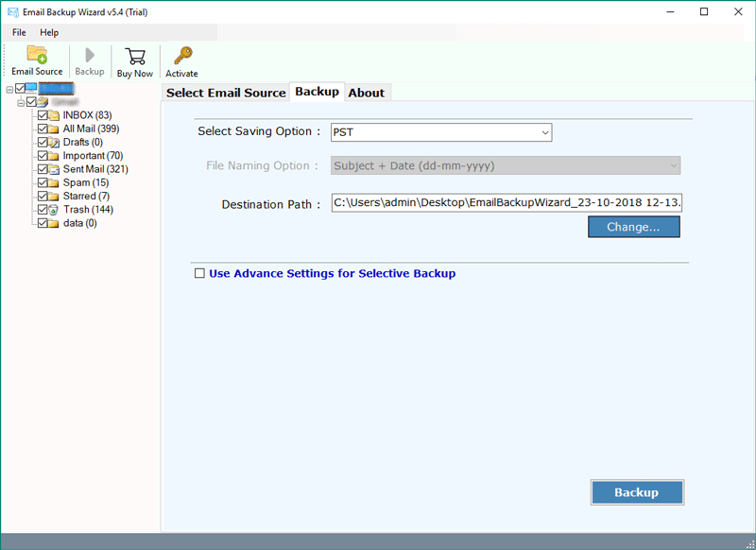Open the File menu
The width and height of the screenshot is (756, 550).
tap(18, 32)
